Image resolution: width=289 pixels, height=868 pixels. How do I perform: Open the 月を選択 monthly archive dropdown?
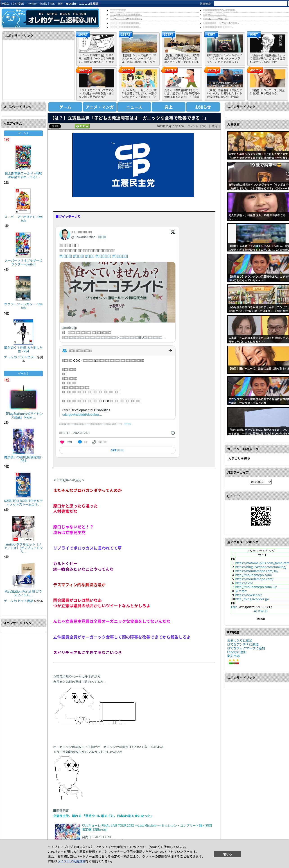(260, 482)
